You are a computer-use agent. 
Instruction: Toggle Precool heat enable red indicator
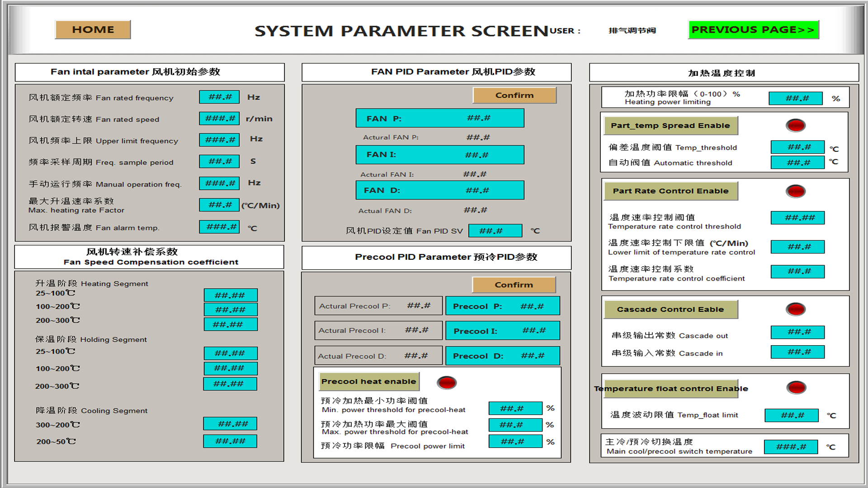[446, 383]
